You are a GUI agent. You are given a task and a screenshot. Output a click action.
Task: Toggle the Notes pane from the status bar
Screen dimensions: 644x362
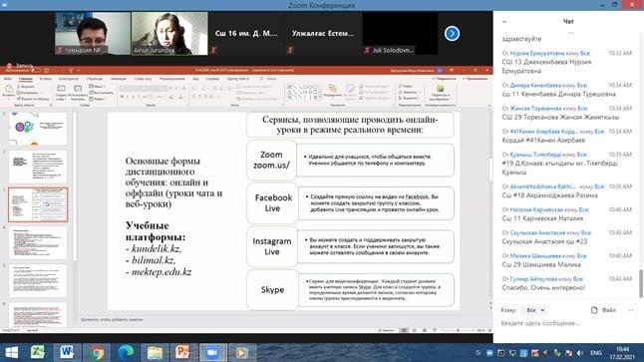tap(386, 330)
